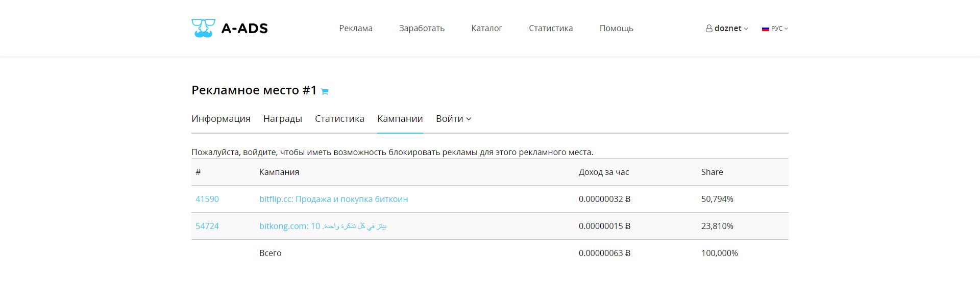980x304 pixels.
Task: Open the bitflip.cc campaign link
Action: tap(334, 199)
